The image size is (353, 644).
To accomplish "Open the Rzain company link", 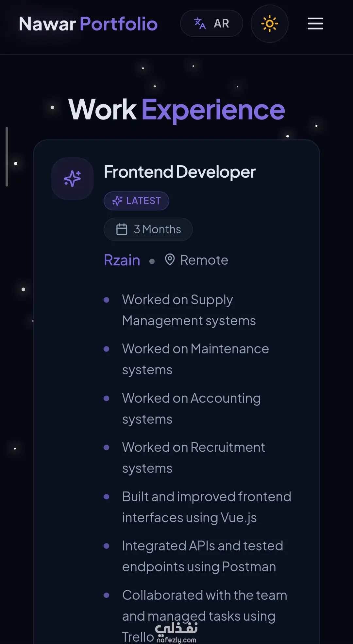I will (x=122, y=260).
